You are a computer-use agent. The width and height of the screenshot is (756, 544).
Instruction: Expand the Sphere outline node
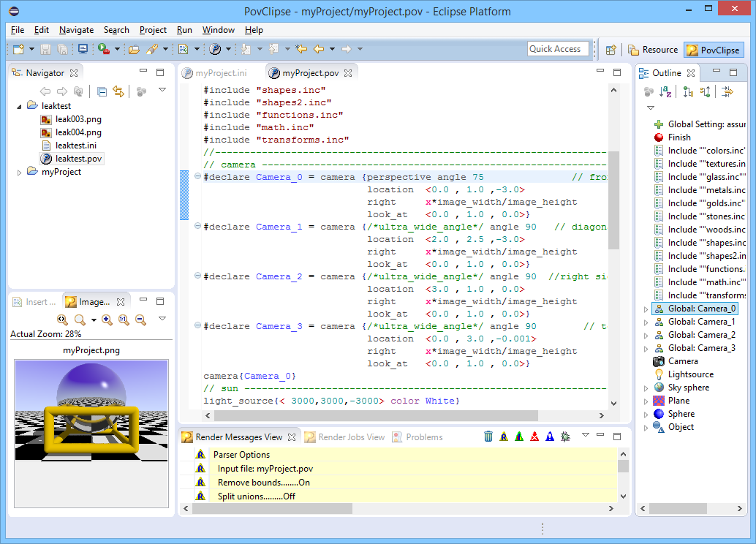click(646, 415)
